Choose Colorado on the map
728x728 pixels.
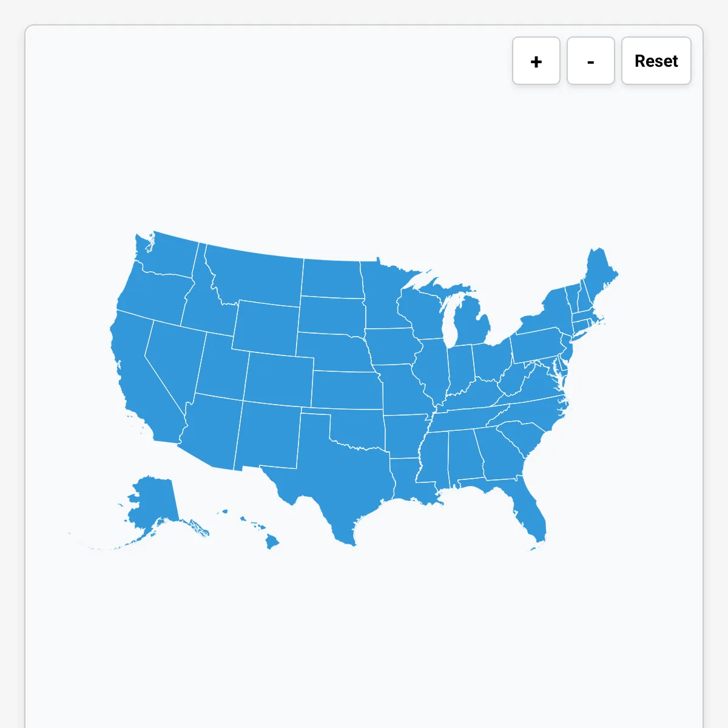pyautogui.click(x=278, y=379)
